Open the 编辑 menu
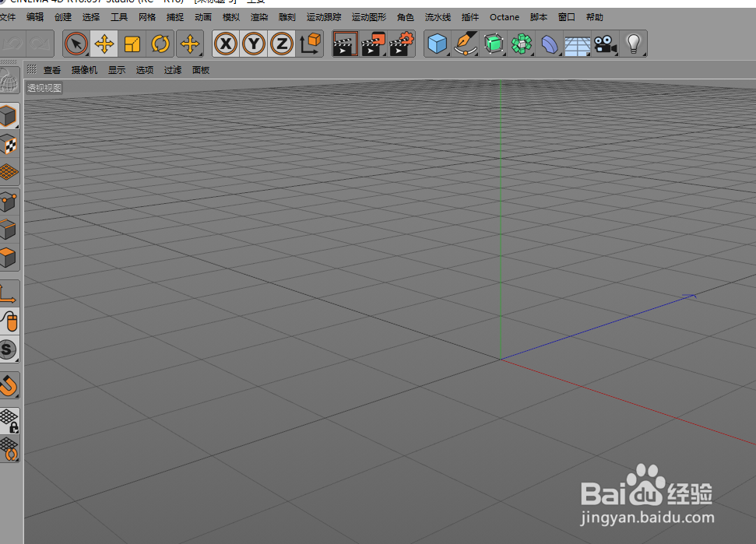Viewport: 756px width, 544px height. 35,17
